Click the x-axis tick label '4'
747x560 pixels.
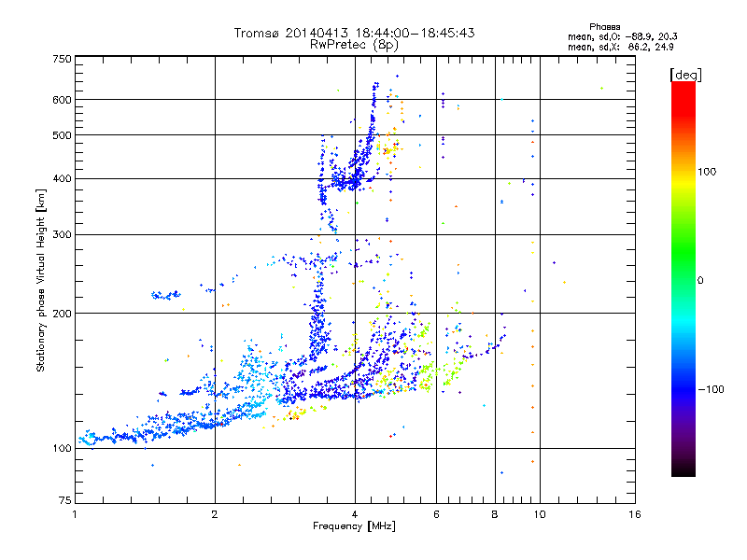click(355, 514)
